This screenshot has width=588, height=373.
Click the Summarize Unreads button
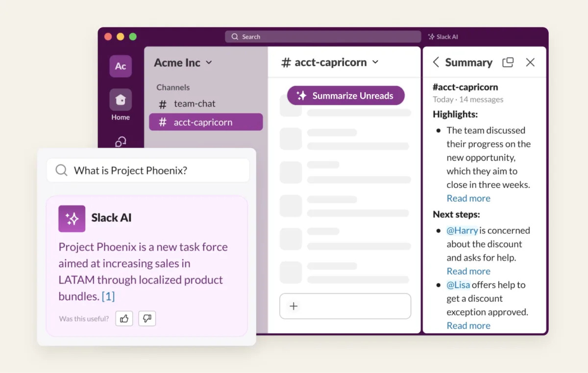point(346,96)
